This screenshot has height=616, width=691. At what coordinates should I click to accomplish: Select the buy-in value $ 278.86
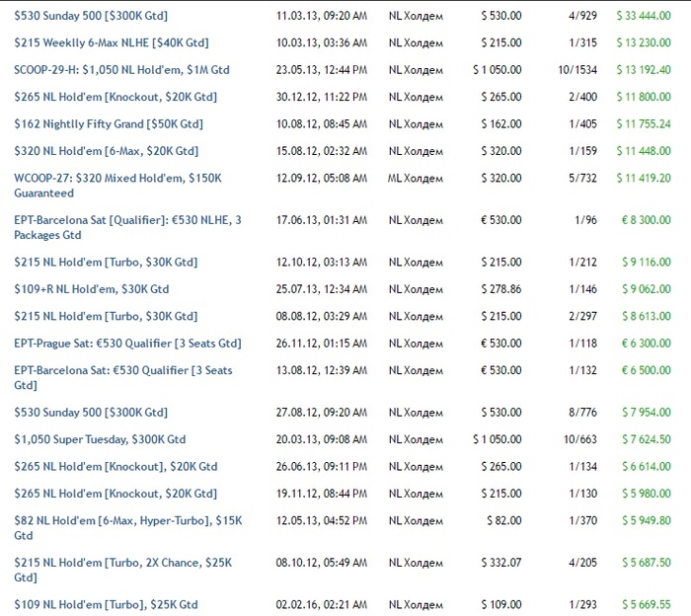501,289
